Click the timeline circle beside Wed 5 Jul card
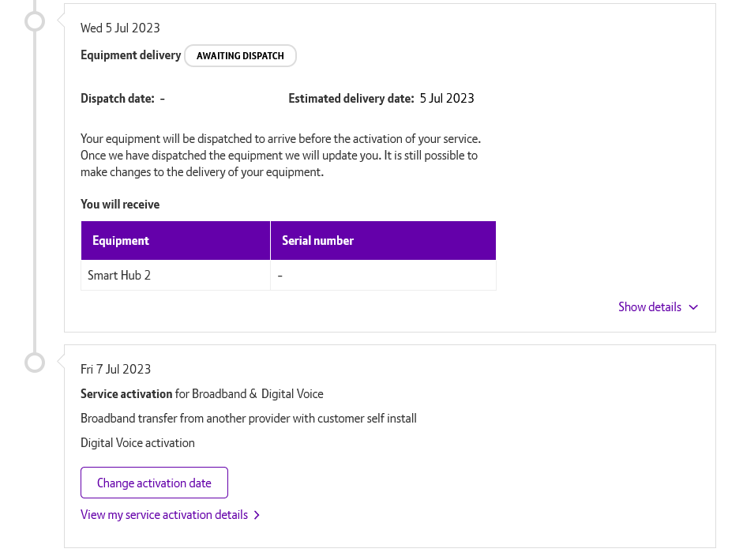 (x=35, y=21)
